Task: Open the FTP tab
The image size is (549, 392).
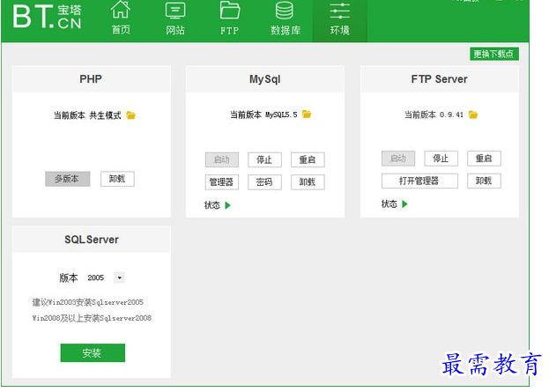Action: click(x=230, y=18)
